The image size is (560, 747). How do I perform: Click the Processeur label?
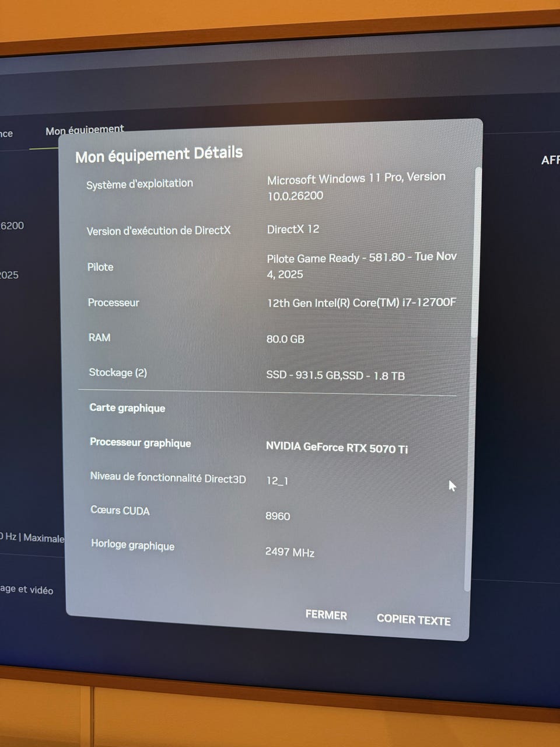[x=113, y=302]
